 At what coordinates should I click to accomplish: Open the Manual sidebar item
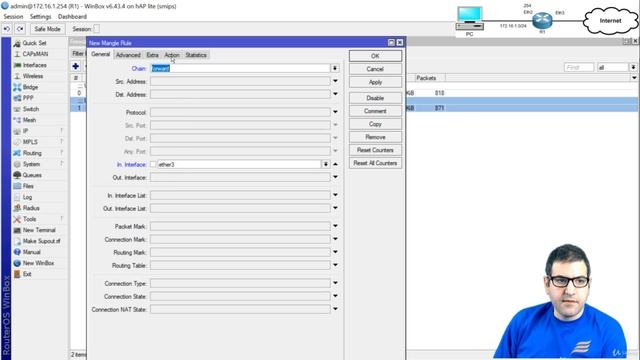click(31, 252)
